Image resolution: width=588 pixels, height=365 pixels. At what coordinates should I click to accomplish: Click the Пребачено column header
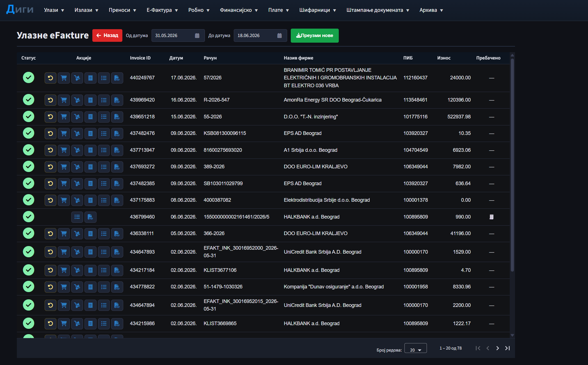click(x=488, y=58)
